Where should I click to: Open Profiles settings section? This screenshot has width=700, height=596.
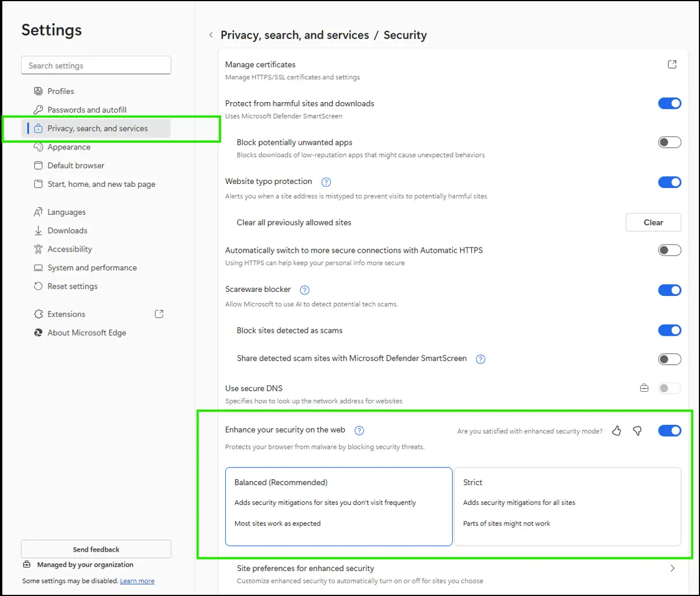[x=96, y=91]
